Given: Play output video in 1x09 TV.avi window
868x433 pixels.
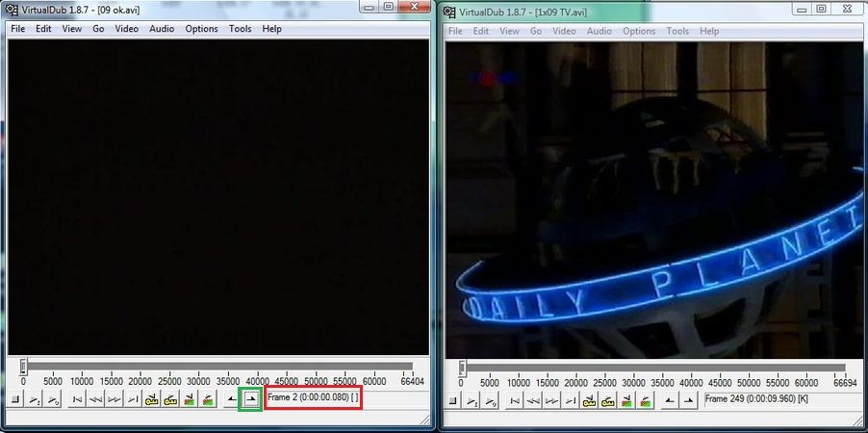Looking at the screenshot, I should click(x=490, y=400).
